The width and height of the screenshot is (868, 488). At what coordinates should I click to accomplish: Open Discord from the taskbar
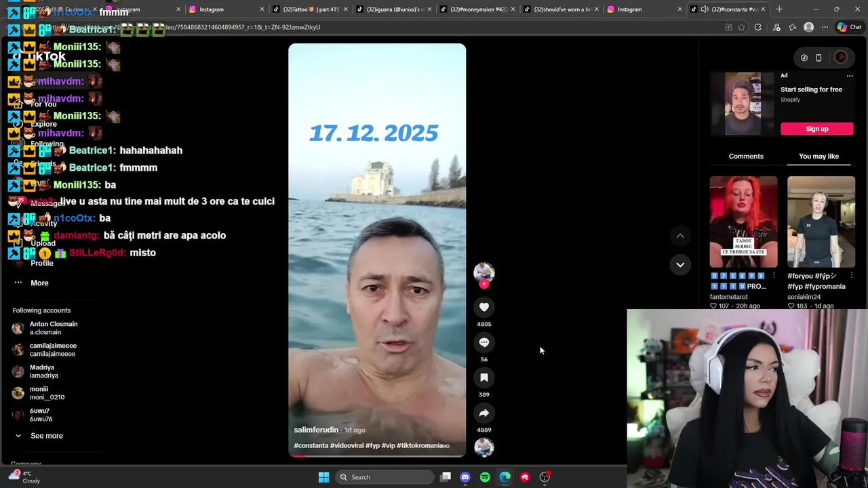tap(465, 477)
